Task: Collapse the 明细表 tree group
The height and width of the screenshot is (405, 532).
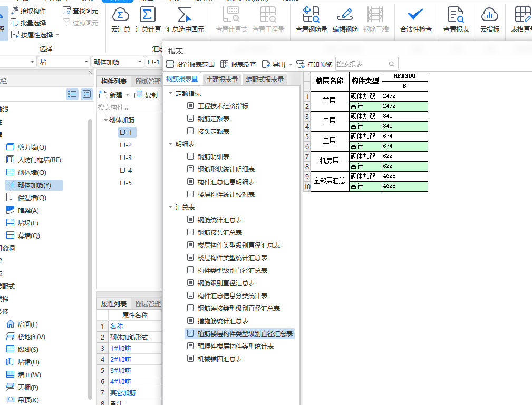Action: pyautogui.click(x=171, y=144)
